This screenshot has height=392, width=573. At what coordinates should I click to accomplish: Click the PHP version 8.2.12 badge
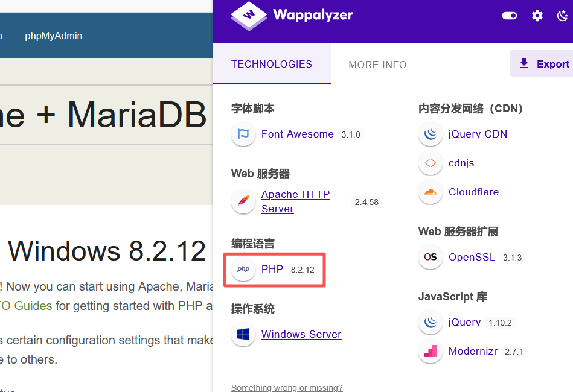(303, 270)
